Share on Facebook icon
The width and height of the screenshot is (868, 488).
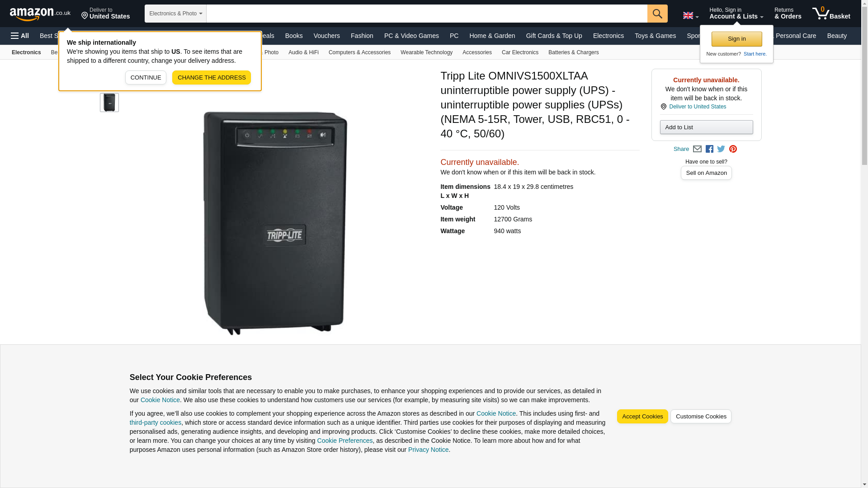[709, 149]
